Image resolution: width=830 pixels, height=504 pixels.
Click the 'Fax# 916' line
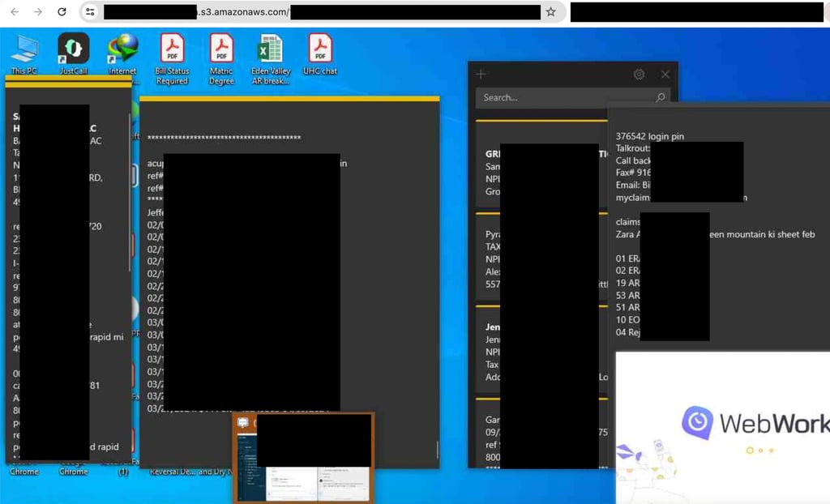coord(632,173)
